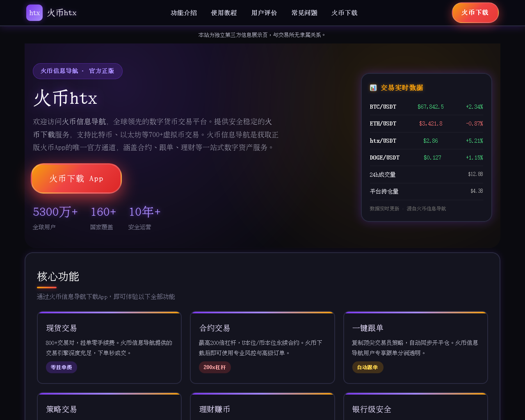Image resolution: width=525 pixels, height=420 pixels.
Task: Click the 策略交易 card heading
Action: pos(62,409)
